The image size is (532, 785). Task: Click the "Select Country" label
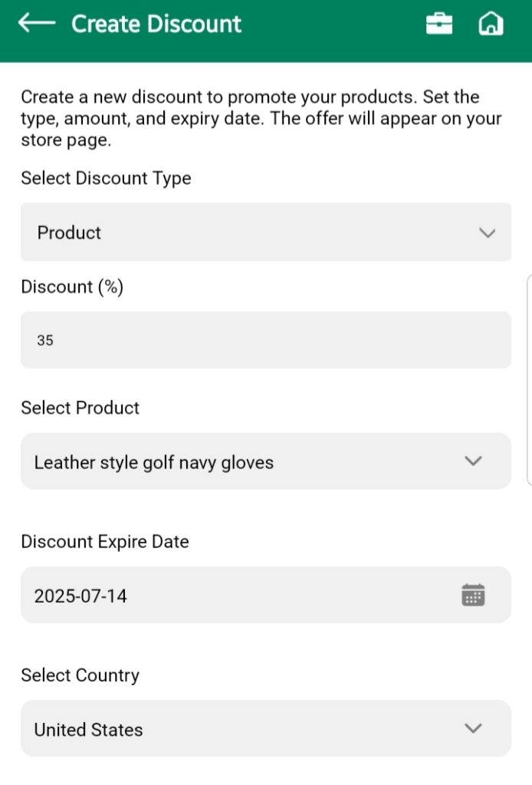[x=80, y=675]
